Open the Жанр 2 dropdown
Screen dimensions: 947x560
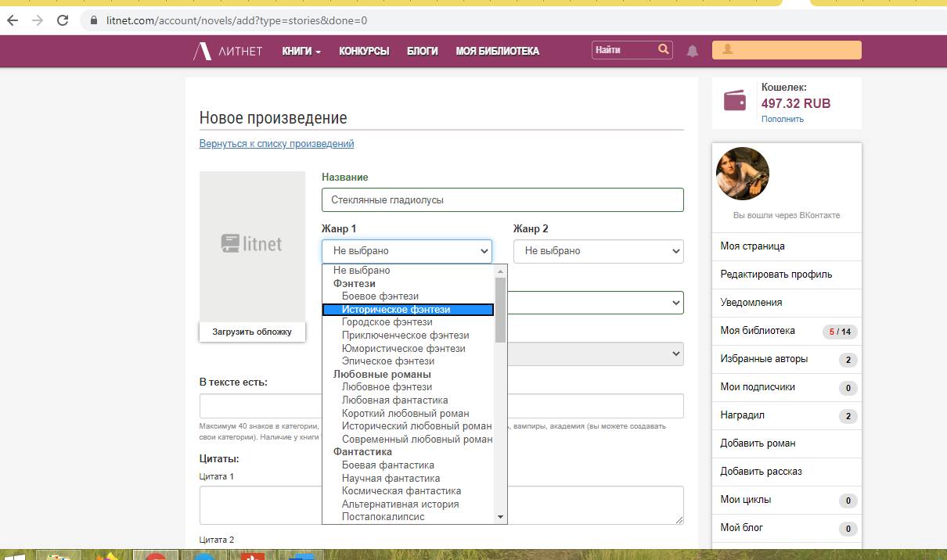(x=598, y=251)
